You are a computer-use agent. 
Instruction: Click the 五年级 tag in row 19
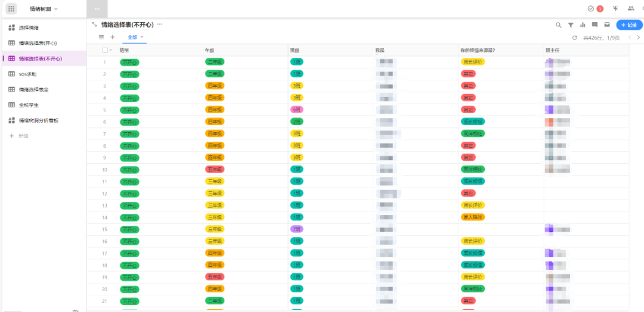coord(215,277)
